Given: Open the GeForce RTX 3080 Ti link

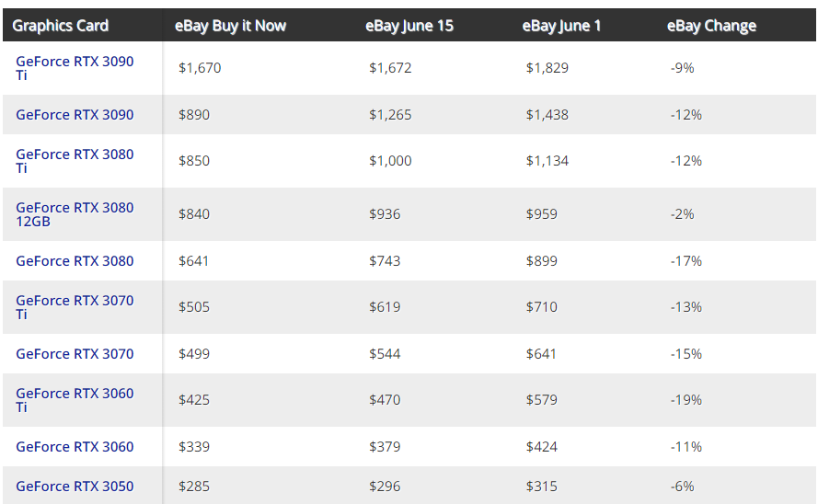Looking at the screenshot, I should point(75,161).
